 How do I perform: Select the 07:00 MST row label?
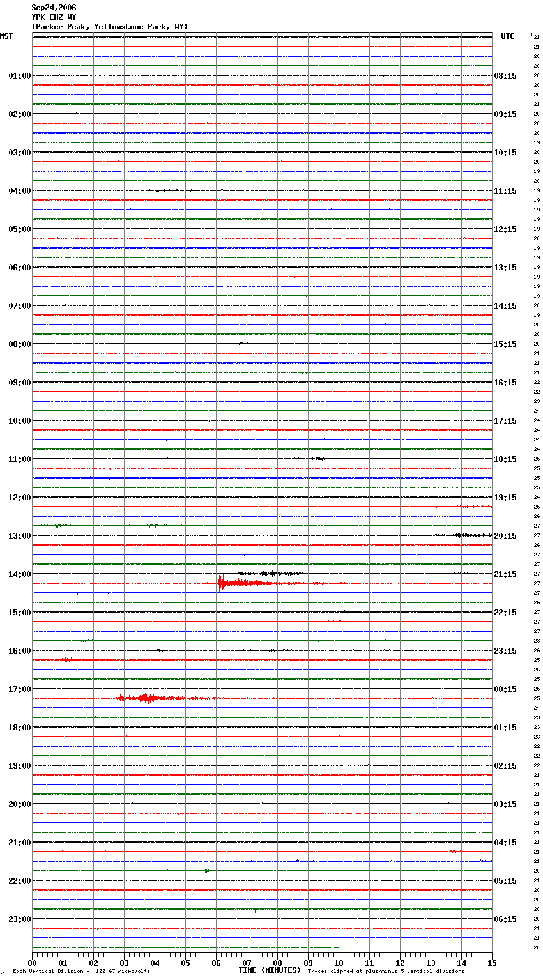[19, 306]
